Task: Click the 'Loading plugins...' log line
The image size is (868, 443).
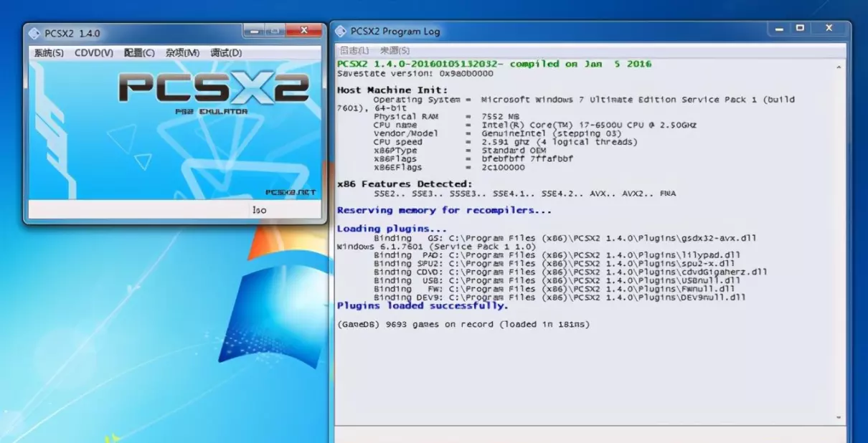Action: pyautogui.click(x=392, y=229)
